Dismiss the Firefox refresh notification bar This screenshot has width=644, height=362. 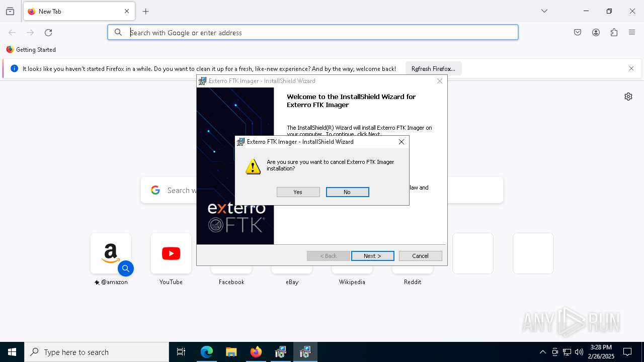click(631, 69)
